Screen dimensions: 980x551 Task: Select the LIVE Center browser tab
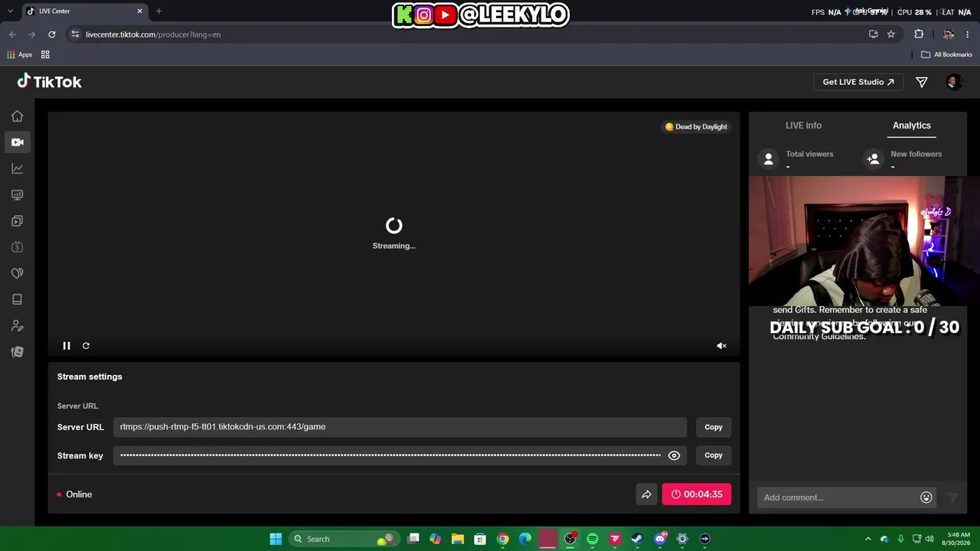tap(84, 11)
